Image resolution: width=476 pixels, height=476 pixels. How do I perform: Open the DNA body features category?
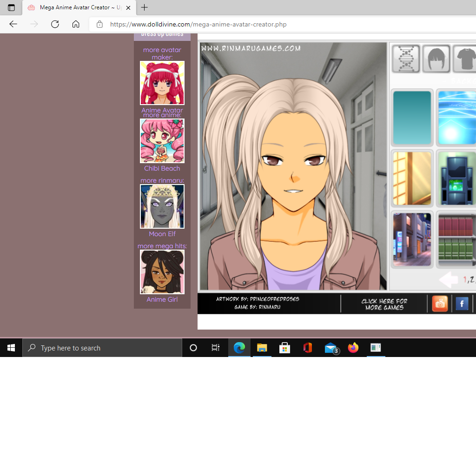(x=406, y=59)
